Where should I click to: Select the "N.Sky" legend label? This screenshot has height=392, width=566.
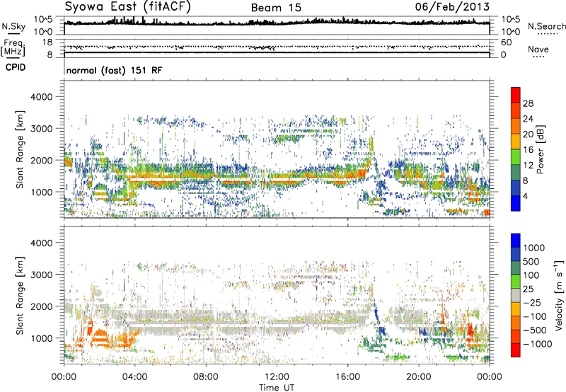tap(13, 26)
